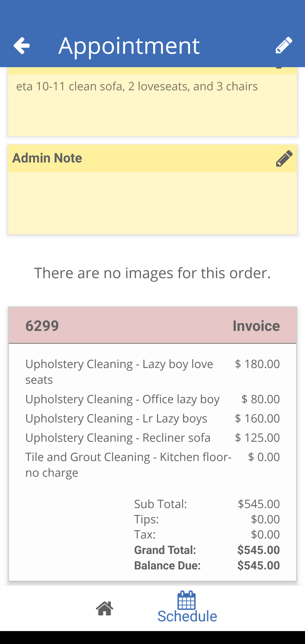This screenshot has height=644, width=305.
Task: Select the eta 10-11 note text
Action: pyautogui.click(x=137, y=86)
